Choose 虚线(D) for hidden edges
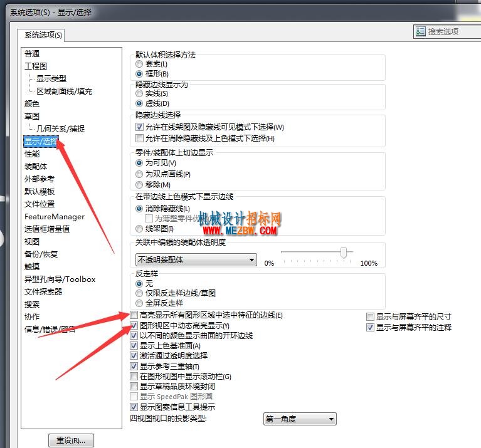This screenshot has width=481, height=448. (x=139, y=103)
